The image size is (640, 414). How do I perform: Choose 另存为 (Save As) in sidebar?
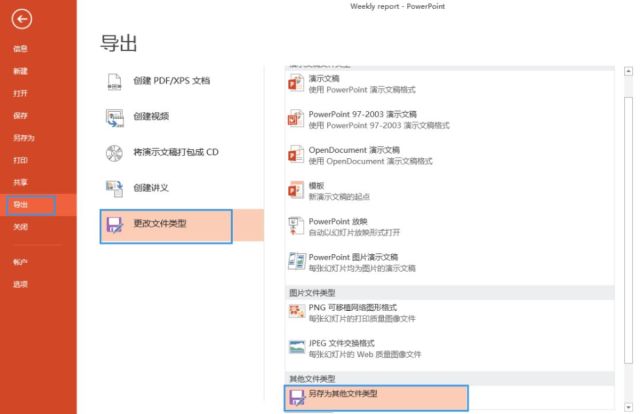pos(24,138)
